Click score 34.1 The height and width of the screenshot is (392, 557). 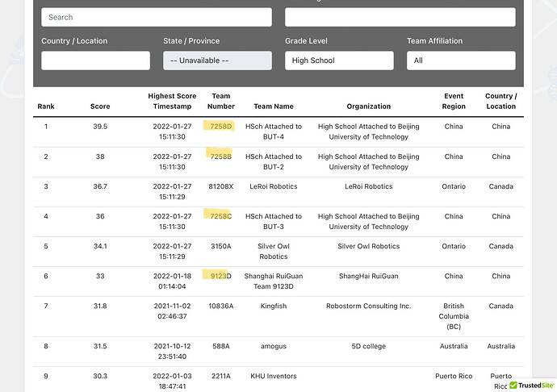click(100, 246)
